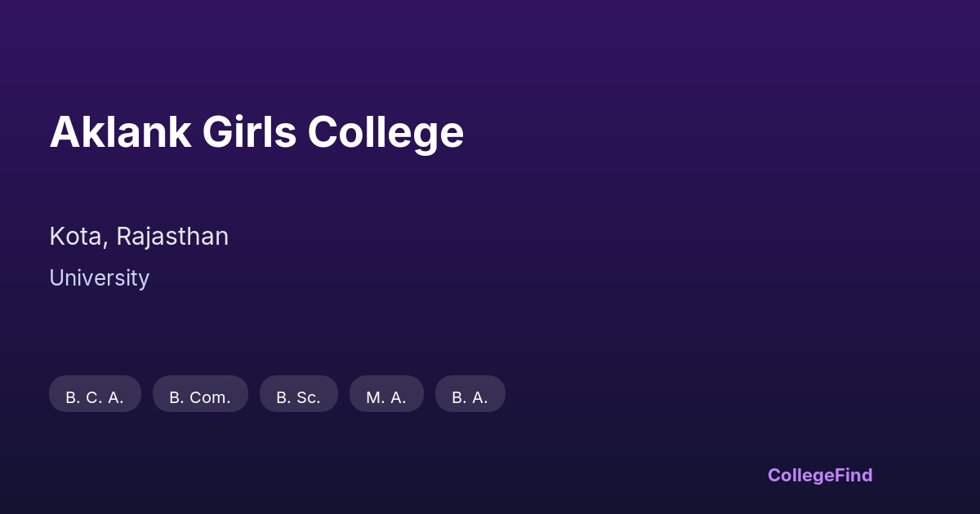Click the B. Com. course chip
The height and width of the screenshot is (514, 980).
[200, 395]
